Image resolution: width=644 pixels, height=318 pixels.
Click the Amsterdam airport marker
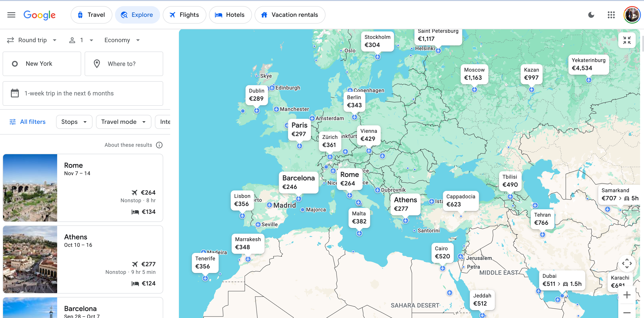[x=312, y=118]
